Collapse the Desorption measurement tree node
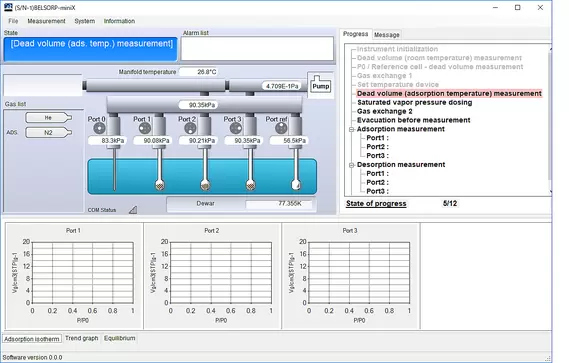Screen dimensions: 569x363 (351, 165)
